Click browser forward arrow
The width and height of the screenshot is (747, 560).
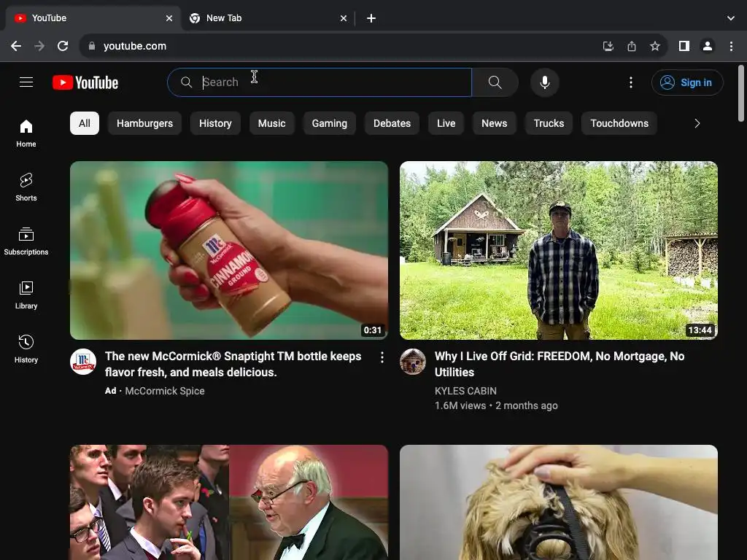[39, 46]
